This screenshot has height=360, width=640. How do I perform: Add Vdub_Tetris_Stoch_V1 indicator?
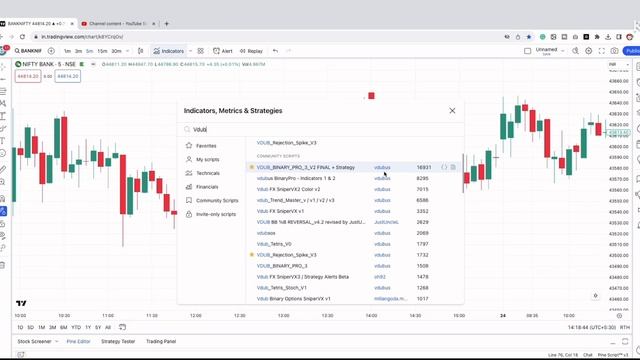(x=282, y=288)
